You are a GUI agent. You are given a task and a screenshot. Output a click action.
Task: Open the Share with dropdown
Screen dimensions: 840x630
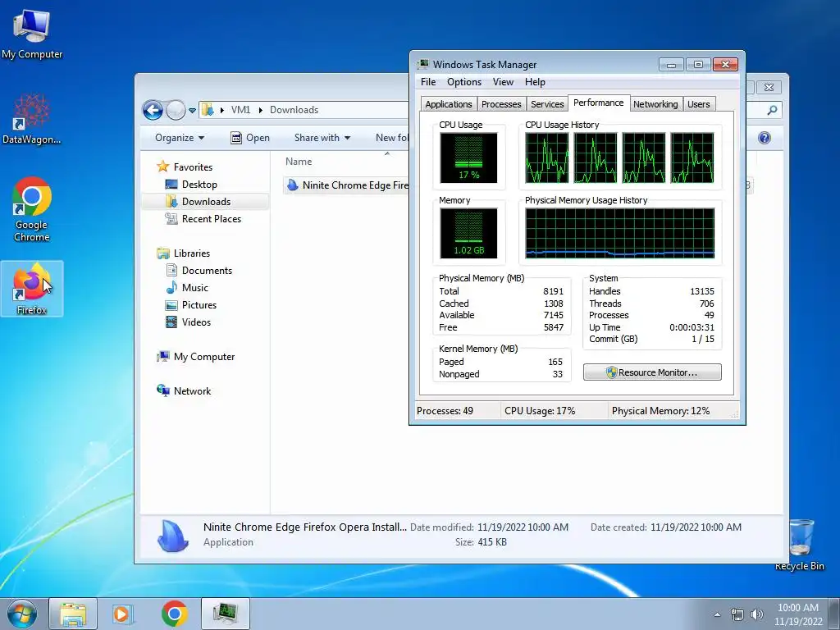click(322, 138)
